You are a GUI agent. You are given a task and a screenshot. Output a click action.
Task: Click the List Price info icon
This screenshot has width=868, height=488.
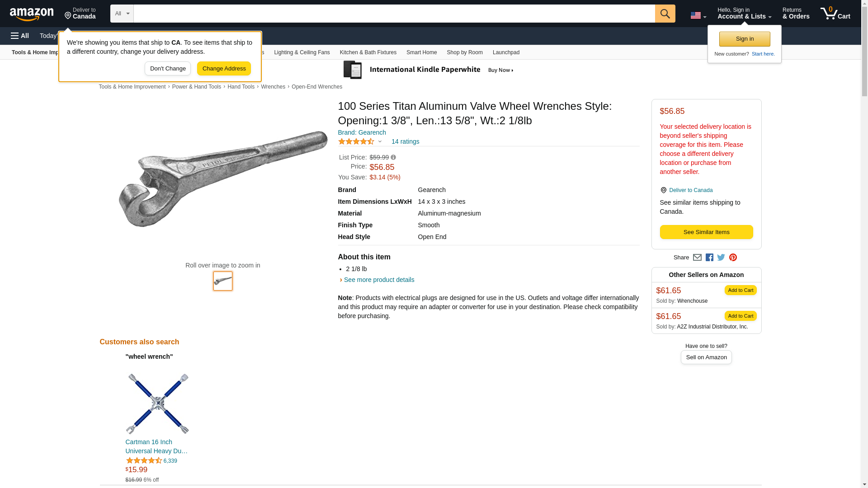coord(393,158)
